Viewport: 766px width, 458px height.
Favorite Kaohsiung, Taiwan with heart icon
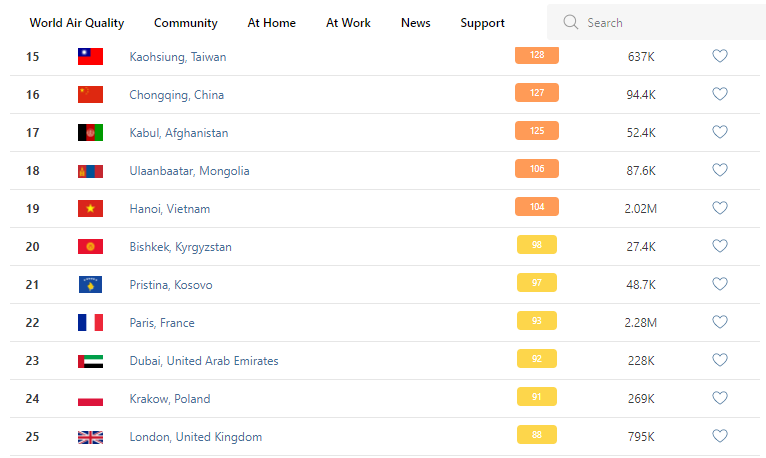719,56
